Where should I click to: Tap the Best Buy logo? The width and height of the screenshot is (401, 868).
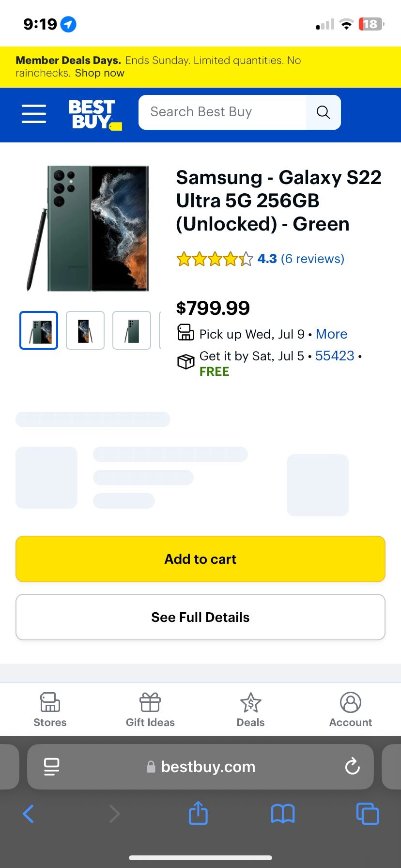pyautogui.click(x=95, y=115)
